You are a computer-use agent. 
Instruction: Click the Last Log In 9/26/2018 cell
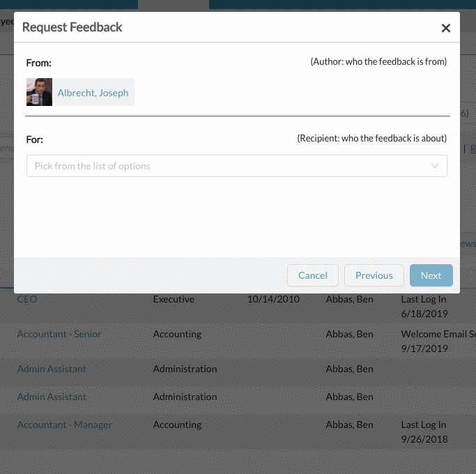[x=424, y=431]
